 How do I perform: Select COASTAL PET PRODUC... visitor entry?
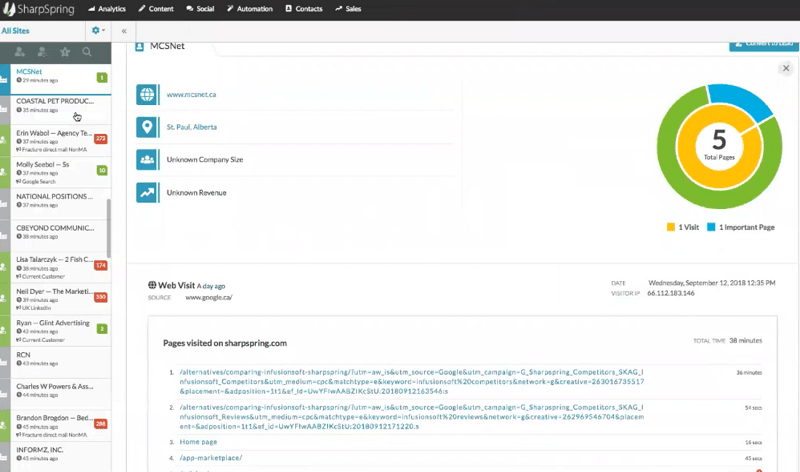[x=55, y=101]
